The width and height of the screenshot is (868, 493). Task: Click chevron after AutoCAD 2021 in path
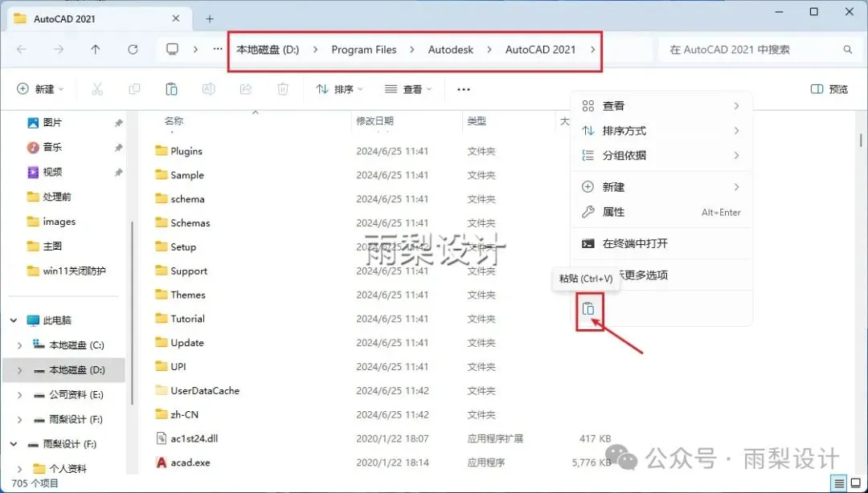(x=593, y=50)
